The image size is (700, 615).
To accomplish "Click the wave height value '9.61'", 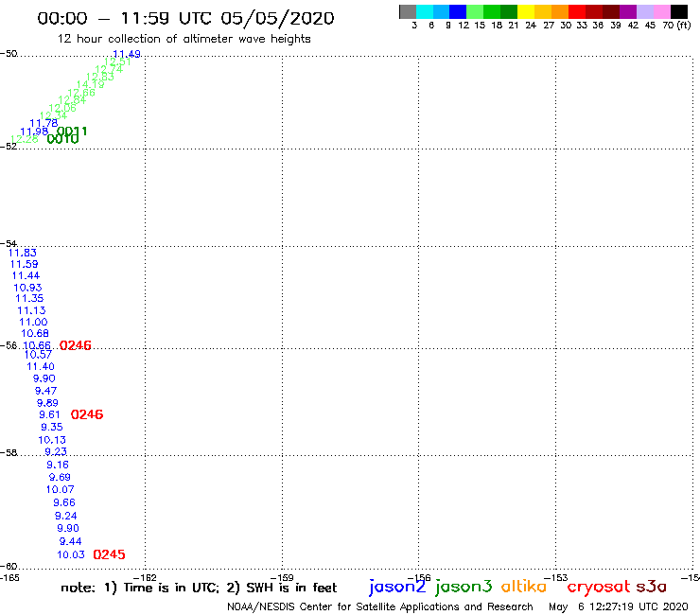I will point(49,414).
